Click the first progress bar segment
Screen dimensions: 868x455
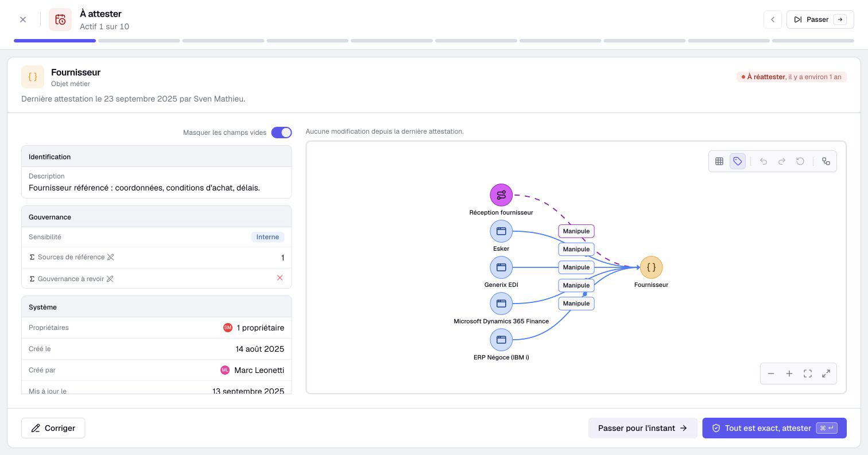[55, 41]
